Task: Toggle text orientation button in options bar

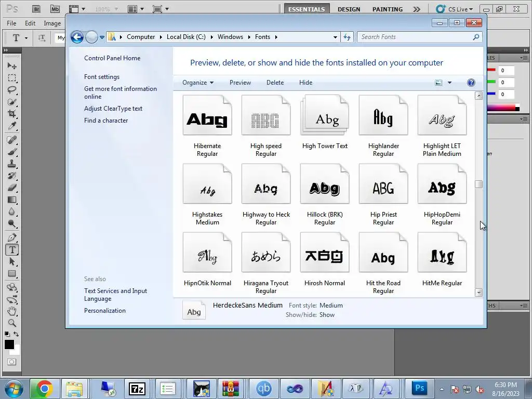Action: pos(42,37)
